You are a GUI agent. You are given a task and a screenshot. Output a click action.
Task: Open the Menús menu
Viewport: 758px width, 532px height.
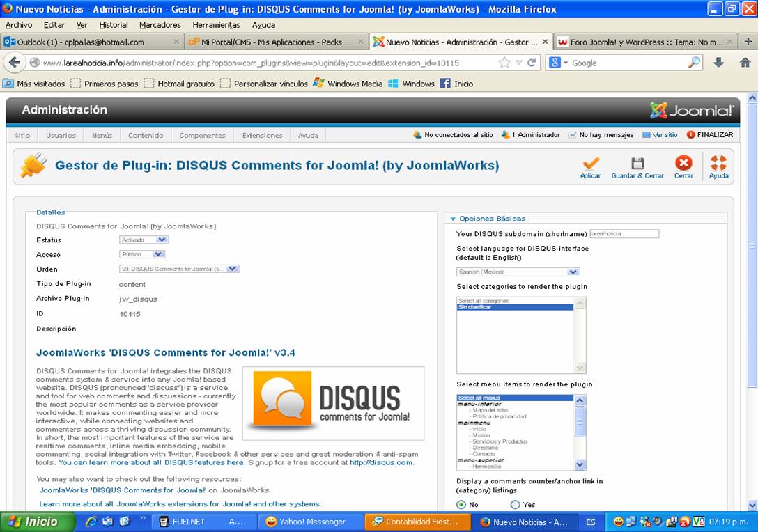pyautogui.click(x=102, y=135)
